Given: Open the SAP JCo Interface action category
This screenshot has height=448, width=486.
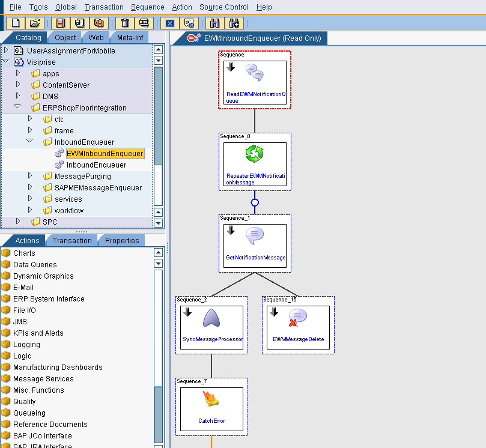Looking at the screenshot, I should (42, 436).
